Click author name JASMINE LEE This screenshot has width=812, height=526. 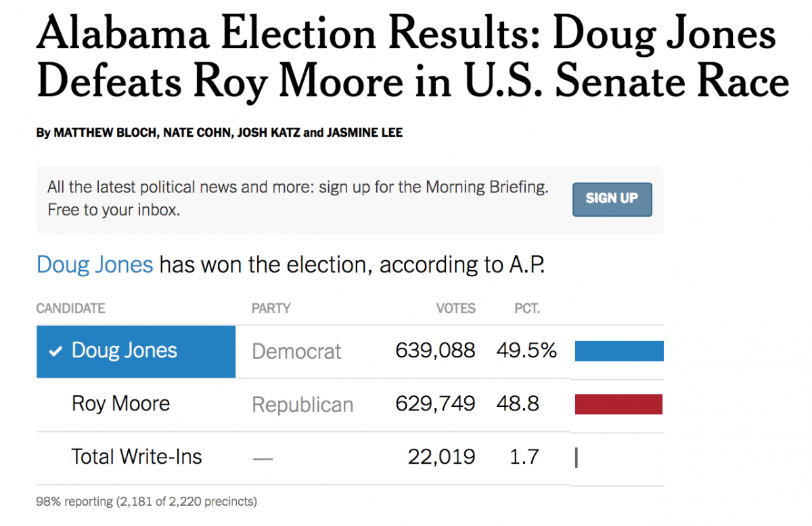pyautogui.click(x=365, y=133)
